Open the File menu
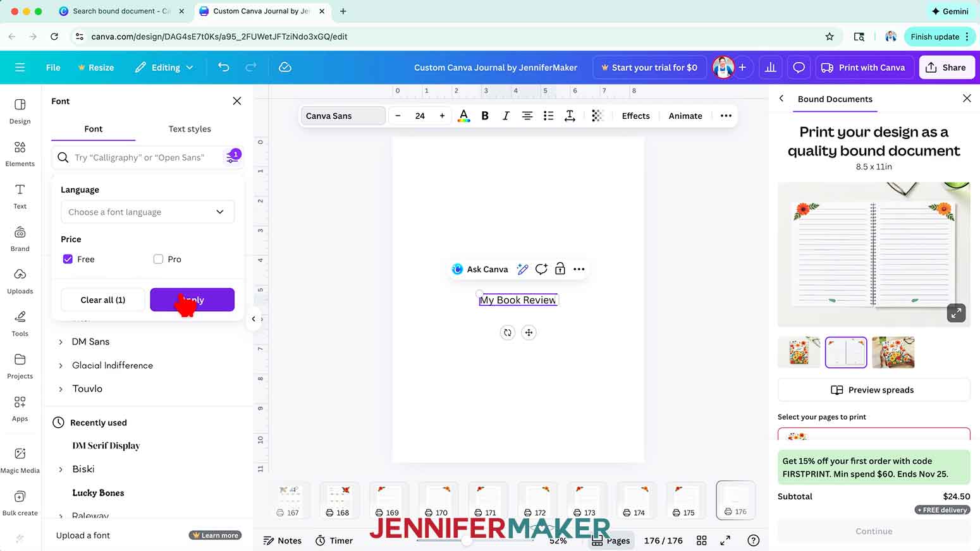Image resolution: width=980 pixels, height=551 pixels. tap(53, 67)
